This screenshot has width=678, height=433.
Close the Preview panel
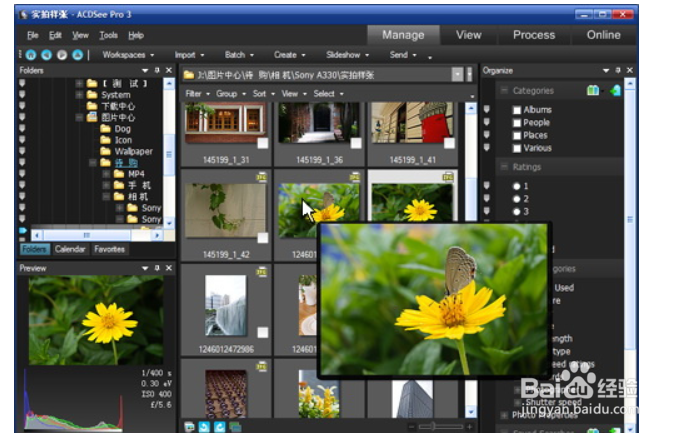click(169, 268)
